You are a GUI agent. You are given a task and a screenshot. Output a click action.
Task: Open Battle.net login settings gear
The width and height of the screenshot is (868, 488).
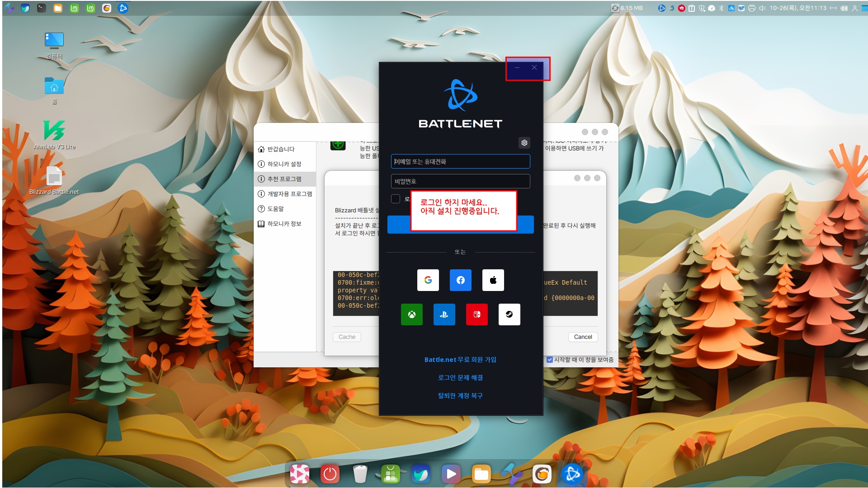tap(524, 143)
